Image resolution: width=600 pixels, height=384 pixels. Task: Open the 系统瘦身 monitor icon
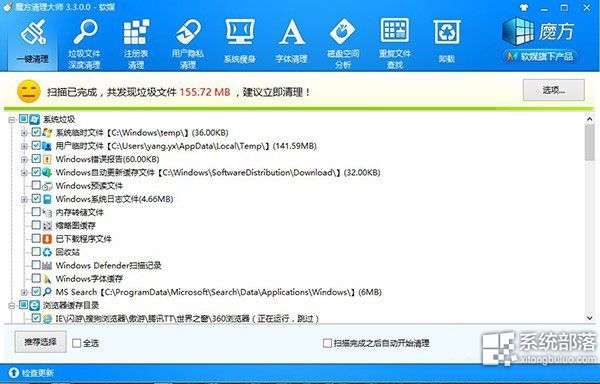click(240, 41)
